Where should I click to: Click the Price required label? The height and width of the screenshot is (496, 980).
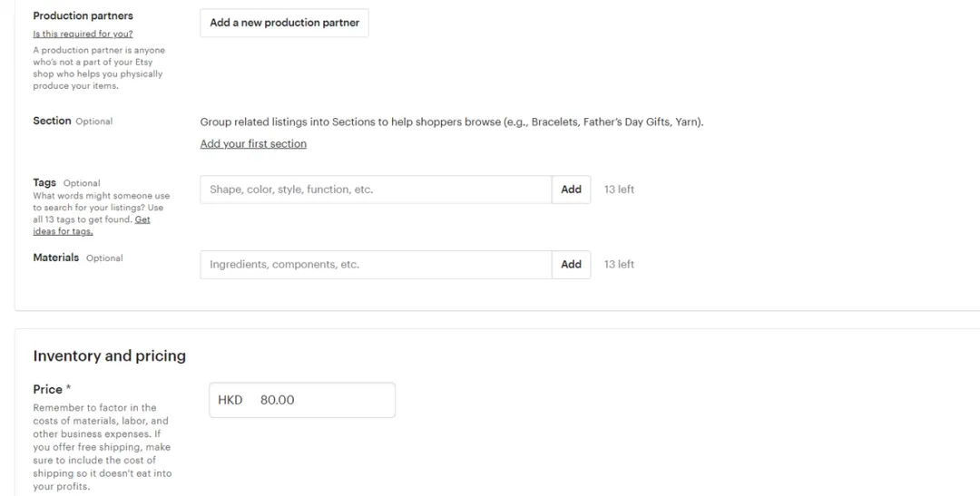point(52,389)
